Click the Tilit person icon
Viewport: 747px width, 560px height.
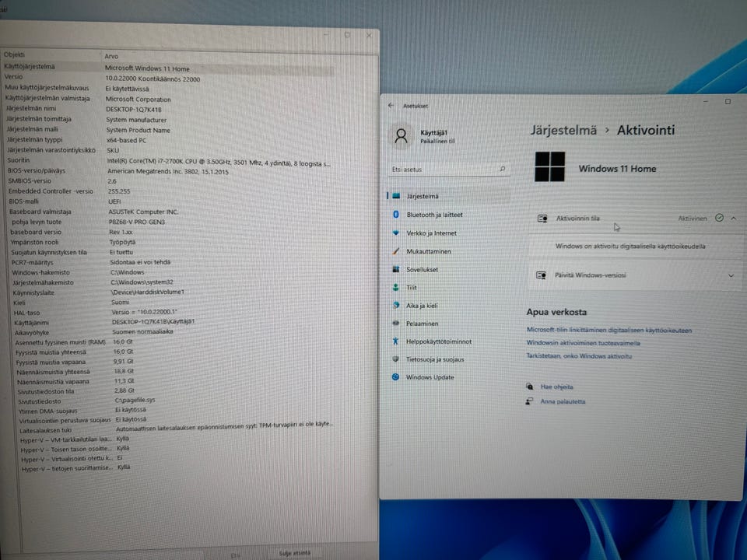pos(395,287)
